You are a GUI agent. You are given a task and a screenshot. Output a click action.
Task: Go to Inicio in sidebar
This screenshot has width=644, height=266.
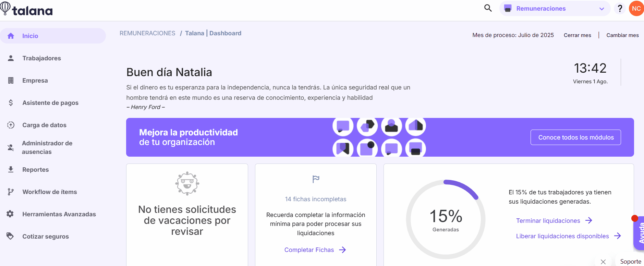click(53, 36)
